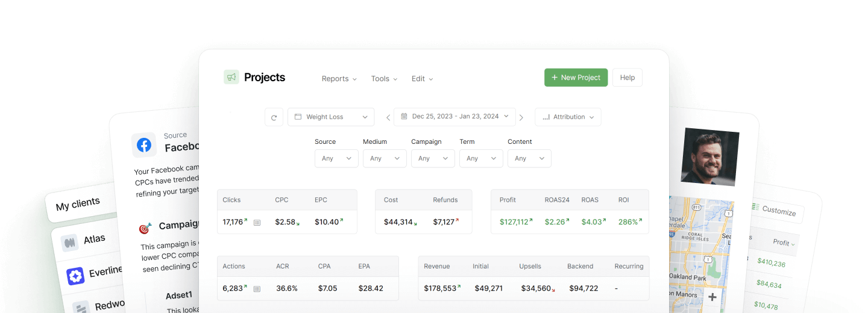Open the Tools menu
The width and height of the screenshot is (868, 313).
(x=384, y=79)
